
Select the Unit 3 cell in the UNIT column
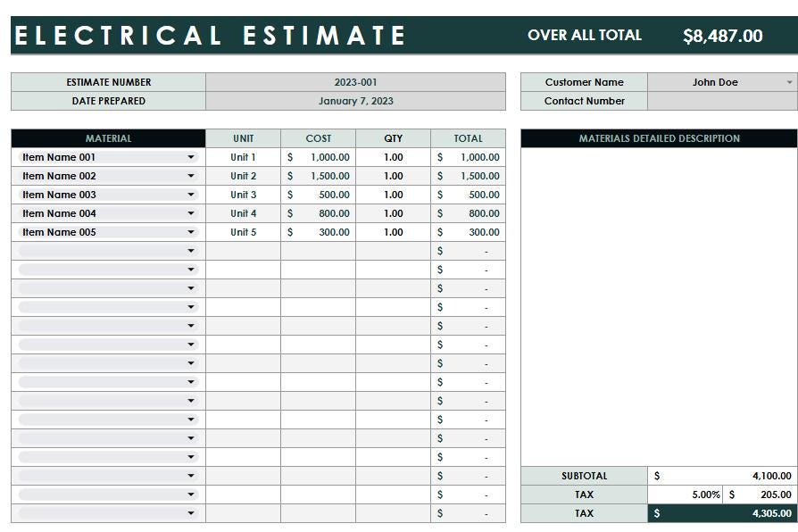[243, 195]
